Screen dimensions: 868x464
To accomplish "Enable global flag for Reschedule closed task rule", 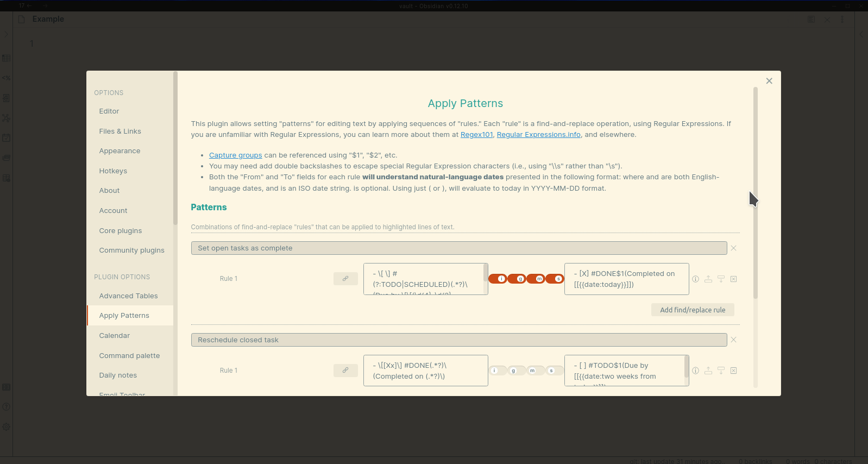I will pyautogui.click(x=517, y=371).
